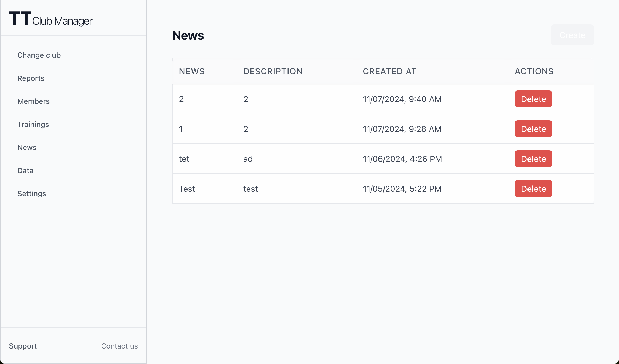Image resolution: width=619 pixels, height=364 pixels.
Task: Click the 11/06/2024, 4:26 PM date cell
Action: 402,159
